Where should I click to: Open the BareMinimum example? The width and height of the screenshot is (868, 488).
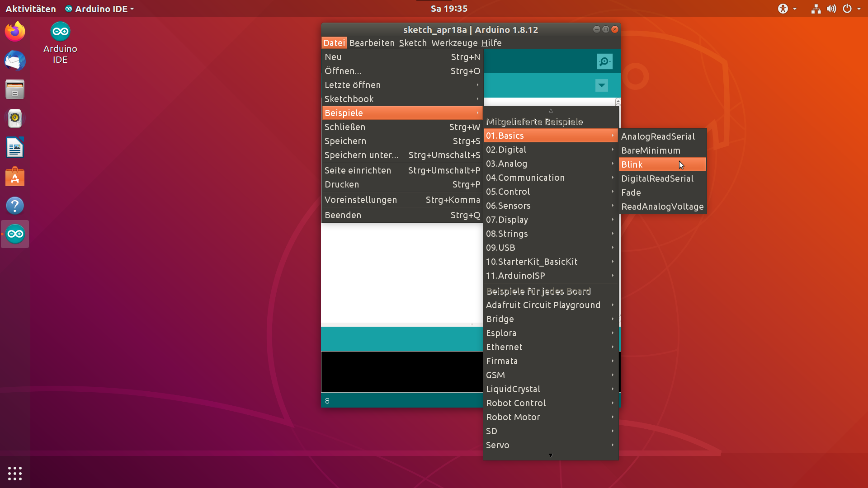[x=662, y=150]
